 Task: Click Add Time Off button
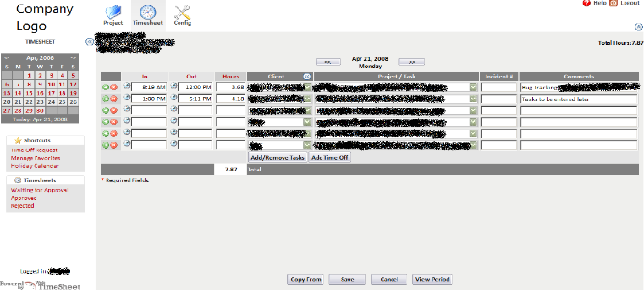pyautogui.click(x=330, y=157)
